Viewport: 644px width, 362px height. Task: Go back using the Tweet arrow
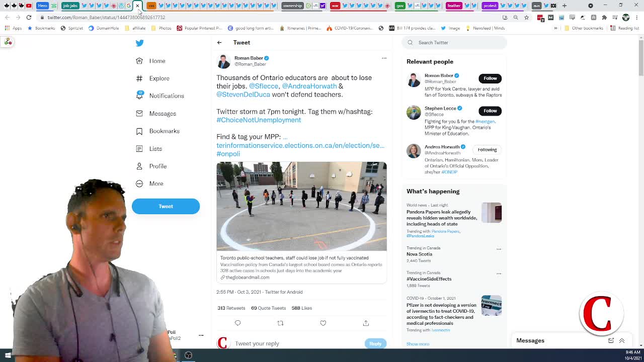click(219, 43)
